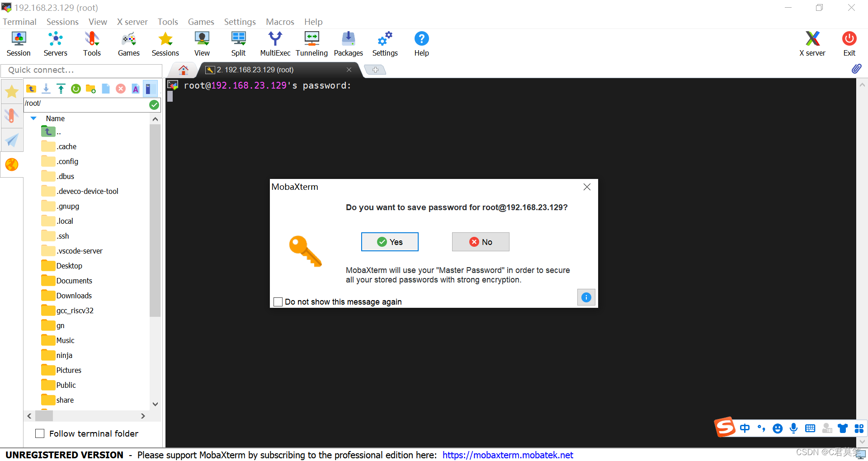
Task: Switch to the 192.168.23.129 session tab
Action: pos(255,70)
